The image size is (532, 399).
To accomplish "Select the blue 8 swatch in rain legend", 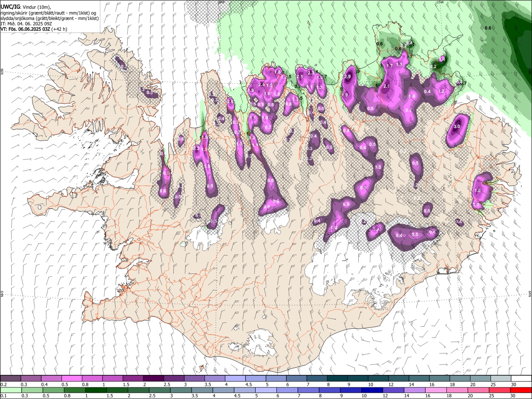I will (330, 390).
